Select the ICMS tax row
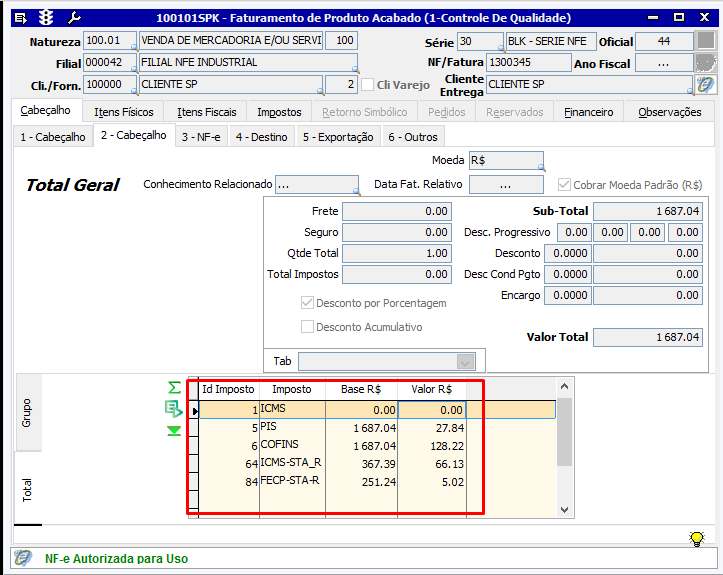The height and width of the screenshot is (575, 723). click(x=378, y=409)
